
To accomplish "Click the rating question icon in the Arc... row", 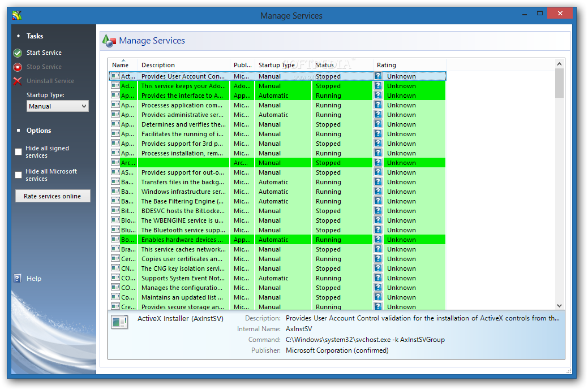I will pyautogui.click(x=379, y=163).
